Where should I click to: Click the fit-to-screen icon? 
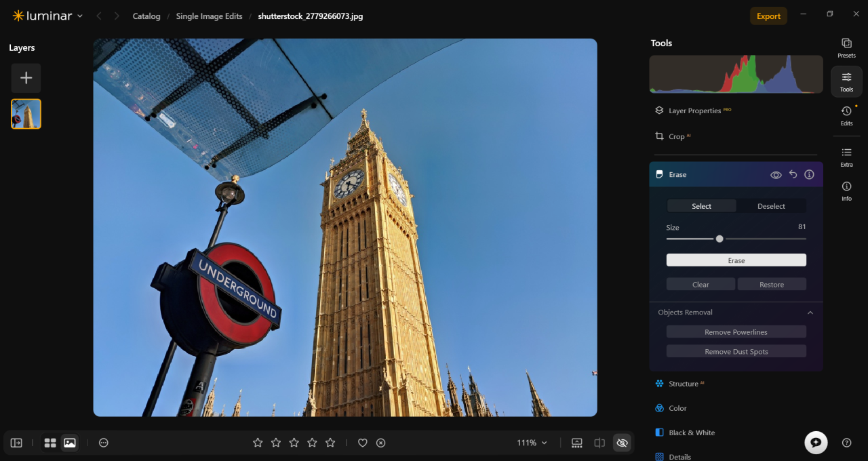(577, 443)
